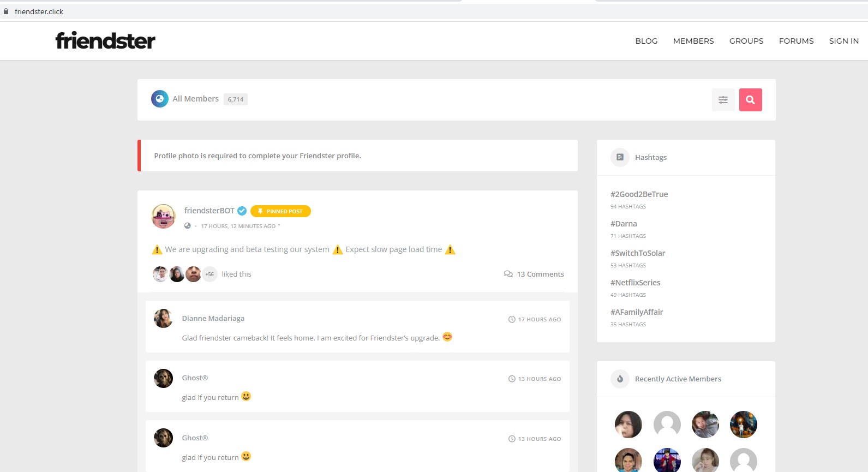
Task: Click the browser address bar URL
Action: (39, 11)
